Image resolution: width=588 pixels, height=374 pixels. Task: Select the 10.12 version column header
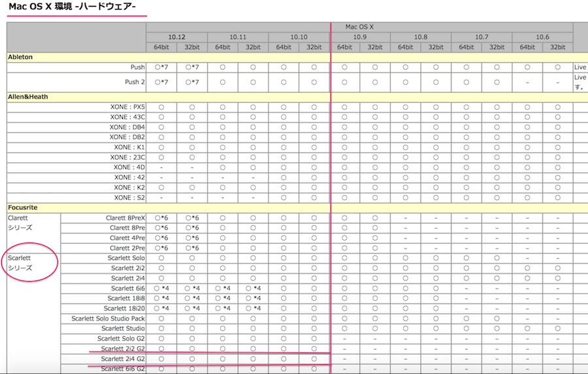coord(176,37)
